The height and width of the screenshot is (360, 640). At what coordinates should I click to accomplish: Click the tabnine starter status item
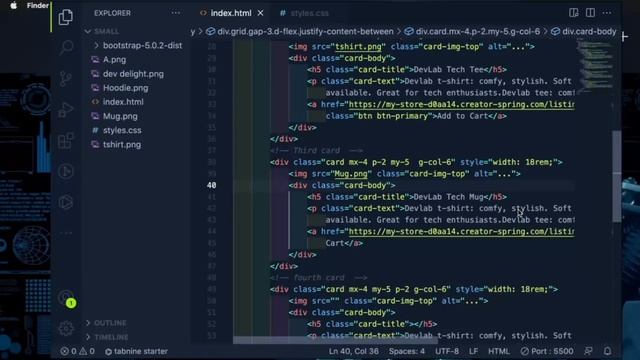[x=136, y=351]
